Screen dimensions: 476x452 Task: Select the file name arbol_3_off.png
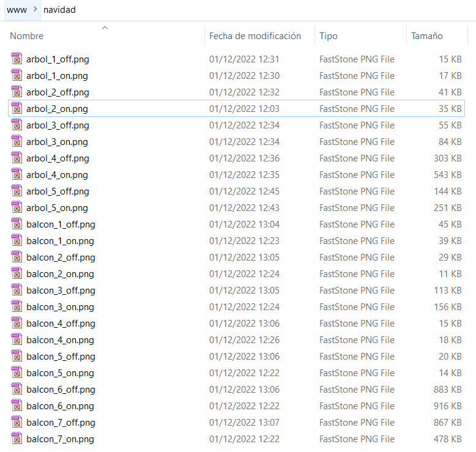point(58,125)
